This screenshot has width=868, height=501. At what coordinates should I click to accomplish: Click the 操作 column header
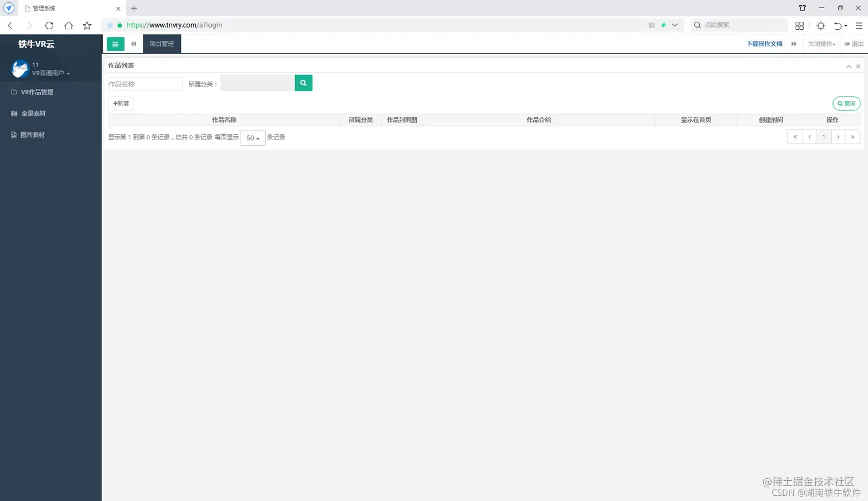[832, 120]
